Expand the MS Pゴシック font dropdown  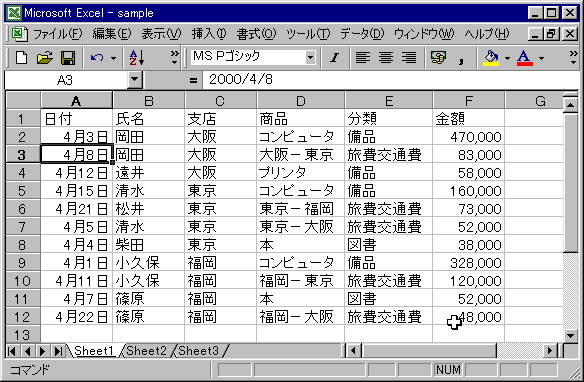tap(310, 58)
